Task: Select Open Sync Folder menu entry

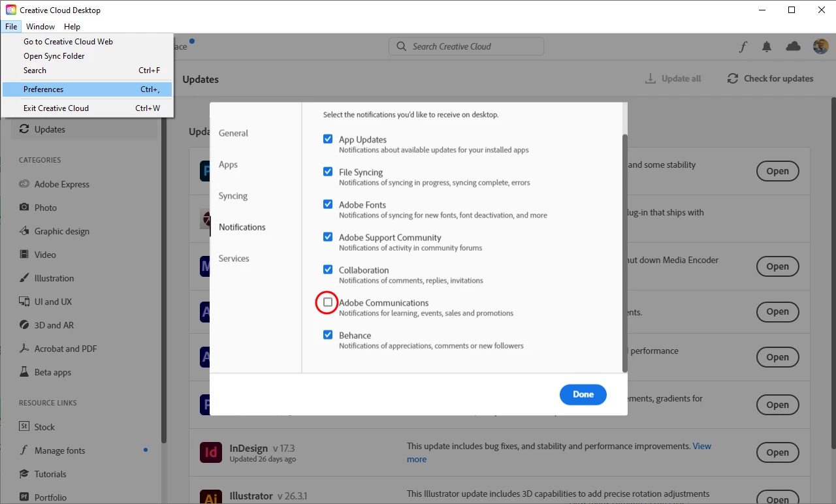Action: pos(87,56)
